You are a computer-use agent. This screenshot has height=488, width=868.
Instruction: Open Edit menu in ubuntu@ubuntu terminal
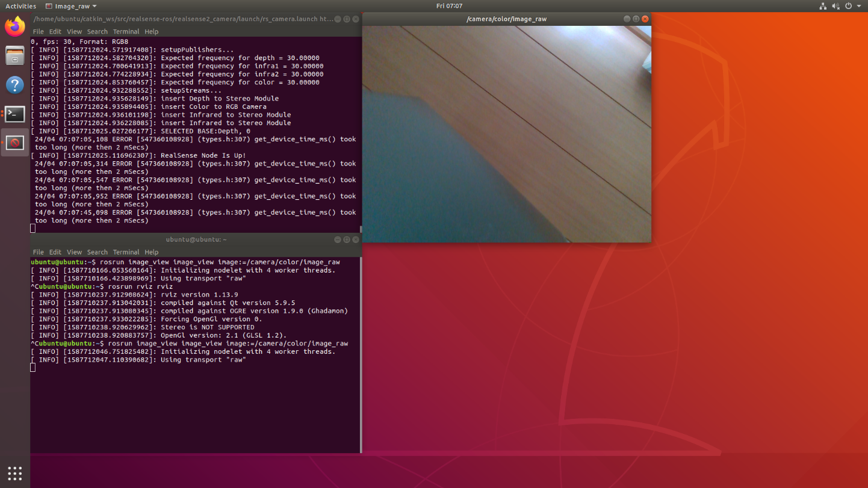pyautogui.click(x=55, y=252)
